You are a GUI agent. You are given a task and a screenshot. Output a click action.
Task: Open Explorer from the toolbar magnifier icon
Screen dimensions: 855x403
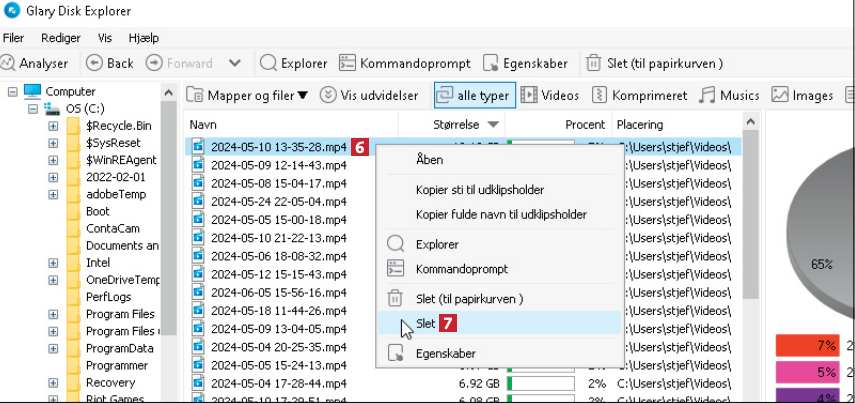[x=269, y=63]
